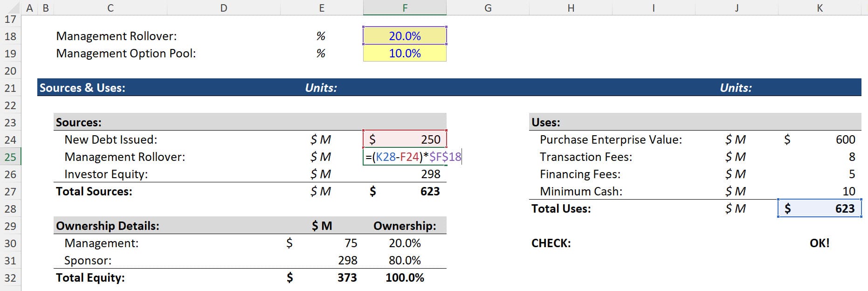The height and width of the screenshot is (291, 868).
Task: Select Total Uses value 623
Action: point(820,208)
